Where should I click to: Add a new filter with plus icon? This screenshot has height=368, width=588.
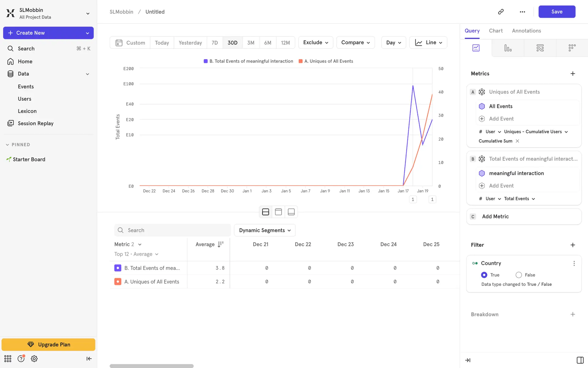[573, 245]
